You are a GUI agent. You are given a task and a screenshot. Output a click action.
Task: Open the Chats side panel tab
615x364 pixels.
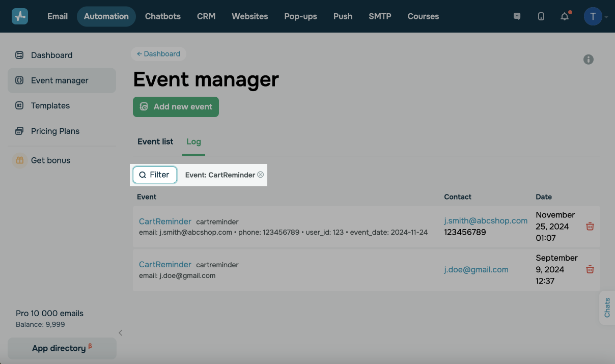click(607, 308)
